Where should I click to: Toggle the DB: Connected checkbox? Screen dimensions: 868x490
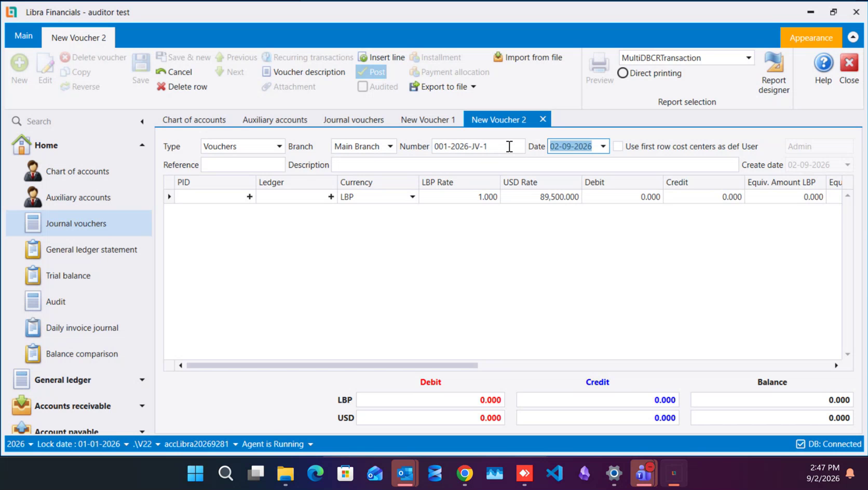pos(801,444)
